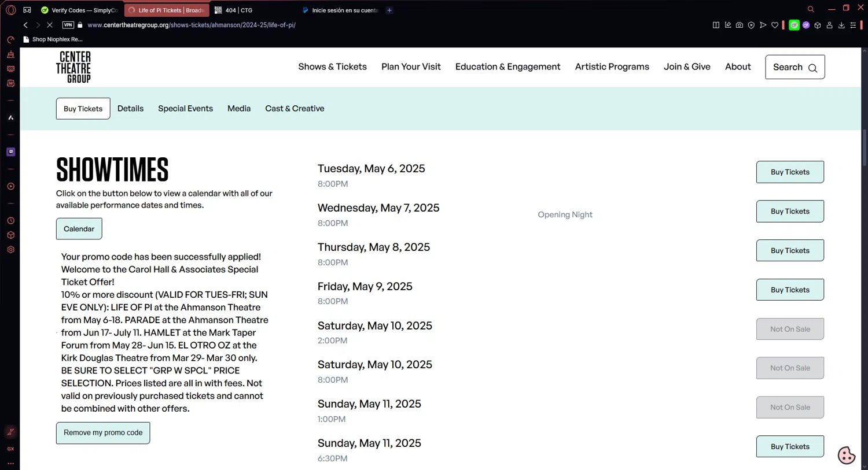Open Artistic Programs menu

coord(612,66)
